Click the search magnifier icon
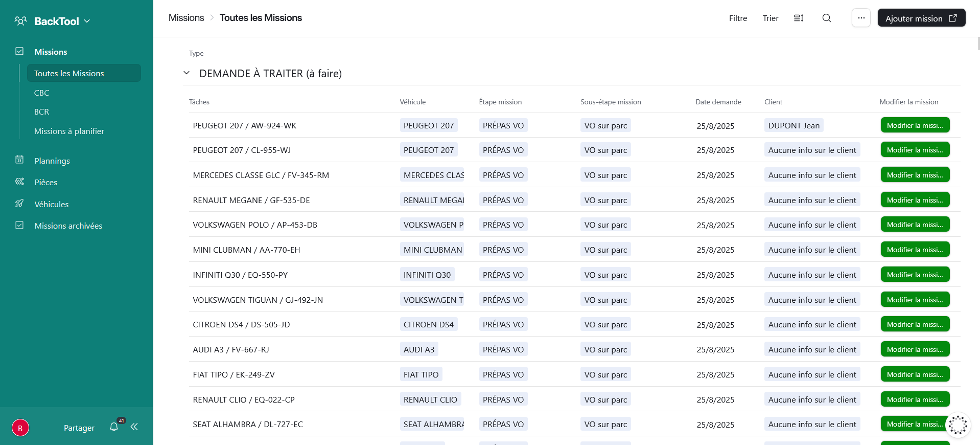The width and height of the screenshot is (980, 445). pos(826,18)
